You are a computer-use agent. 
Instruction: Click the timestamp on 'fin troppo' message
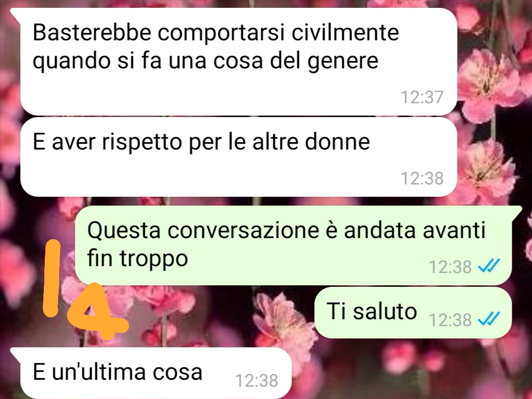[450, 267]
